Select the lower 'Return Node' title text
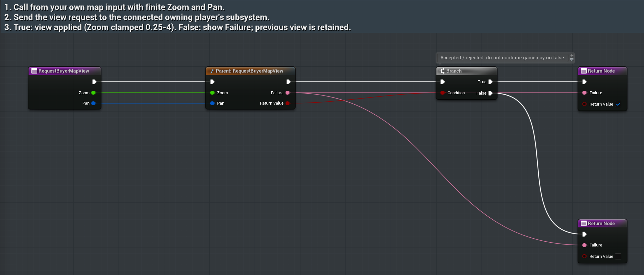The image size is (644, 275). [601, 223]
